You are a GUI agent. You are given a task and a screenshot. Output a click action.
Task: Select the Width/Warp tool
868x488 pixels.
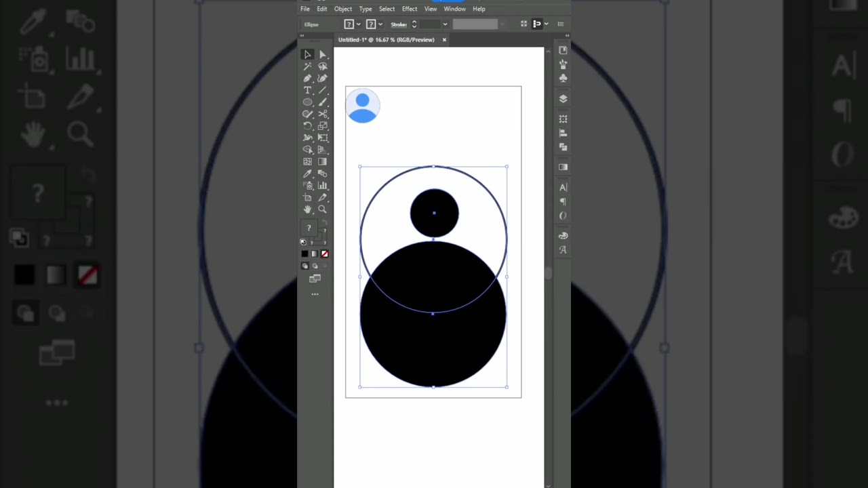click(x=307, y=138)
